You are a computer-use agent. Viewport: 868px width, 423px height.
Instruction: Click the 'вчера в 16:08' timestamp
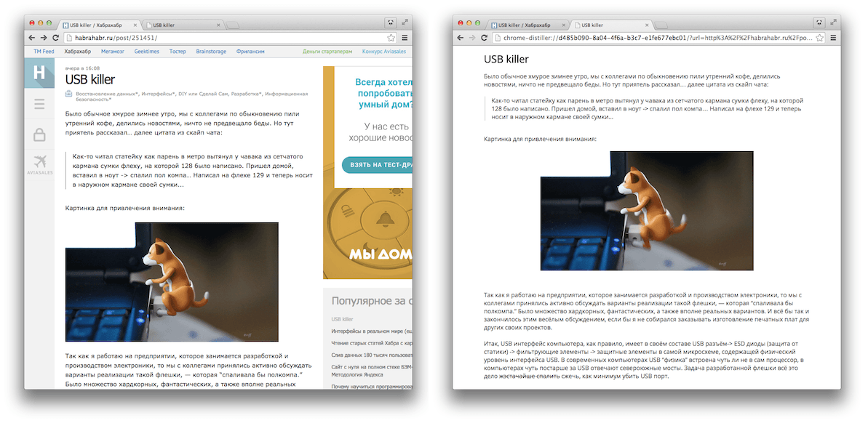[x=82, y=68]
